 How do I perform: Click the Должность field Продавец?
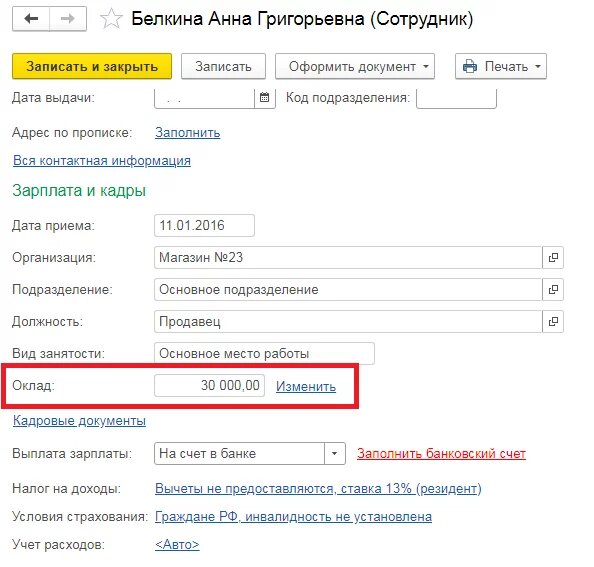pos(349,322)
